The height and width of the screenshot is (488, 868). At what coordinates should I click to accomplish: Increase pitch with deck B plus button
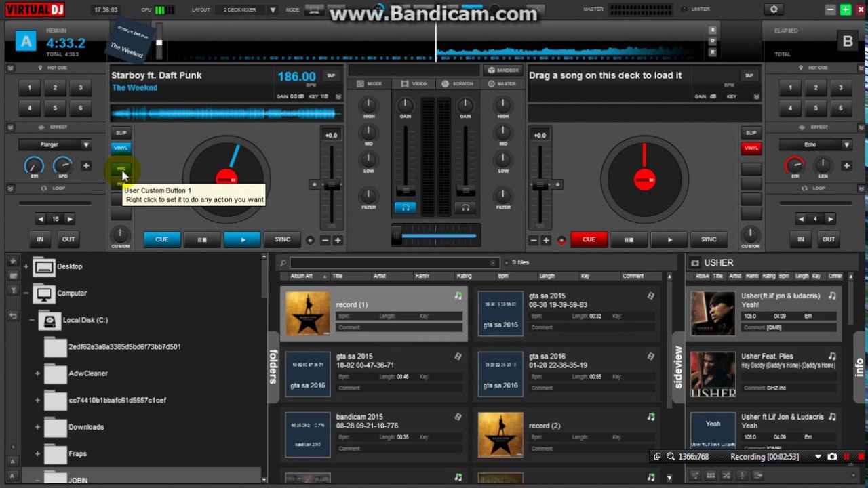click(547, 240)
